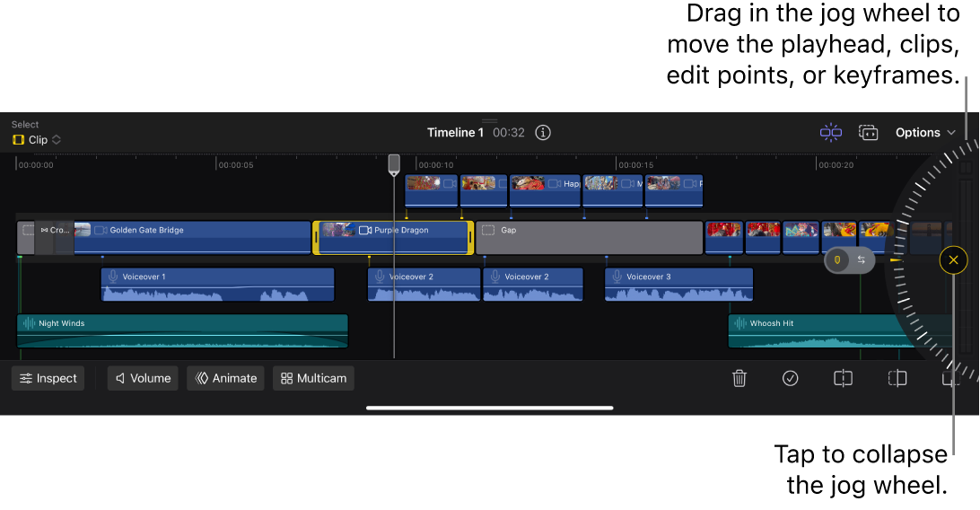This screenshot has width=980, height=510.
Task: Click the trim start icon
Action: click(x=897, y=379)
